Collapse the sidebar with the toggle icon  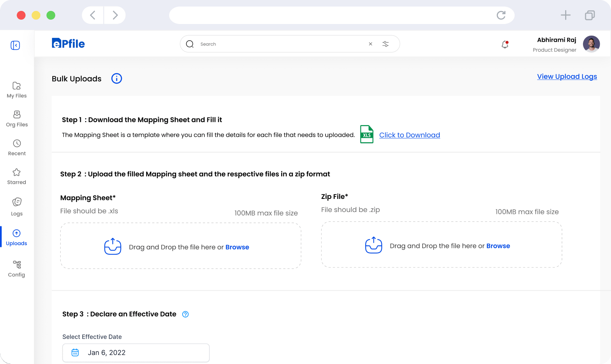[15, 45]
